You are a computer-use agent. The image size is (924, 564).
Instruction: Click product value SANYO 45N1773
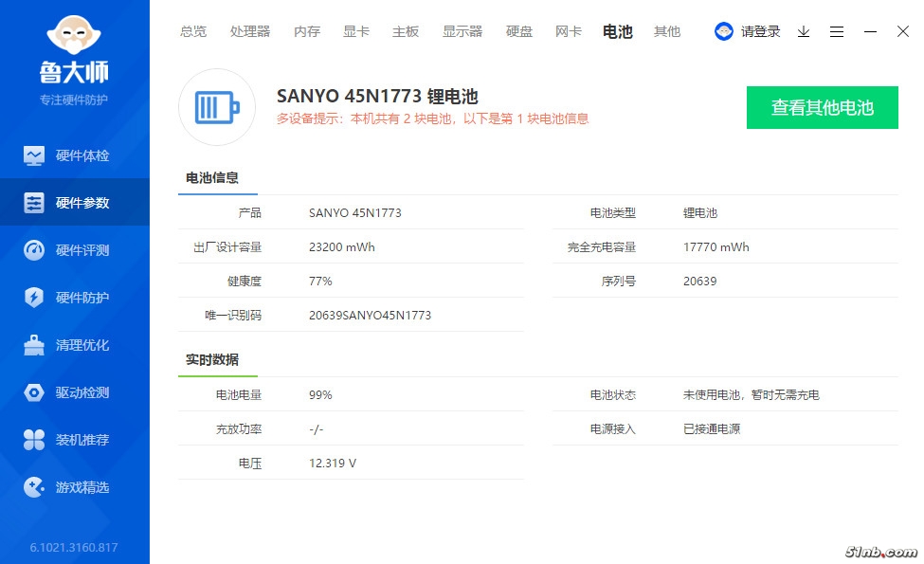[x=354, y=212]
